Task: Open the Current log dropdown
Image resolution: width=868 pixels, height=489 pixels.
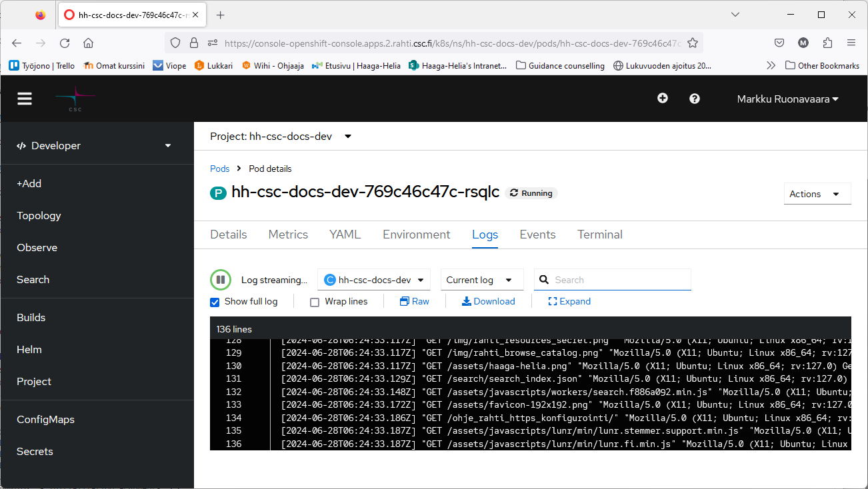Action: (x=481, y=280)
